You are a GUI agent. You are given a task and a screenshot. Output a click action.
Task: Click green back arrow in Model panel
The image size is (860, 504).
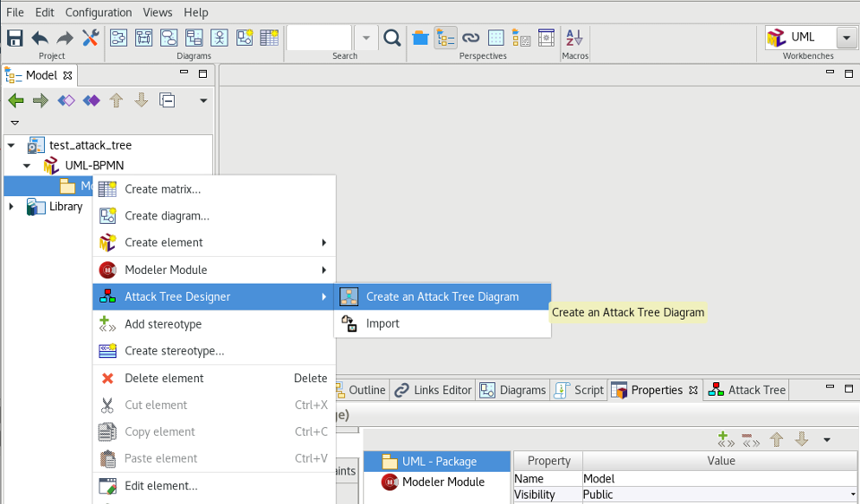16,100
